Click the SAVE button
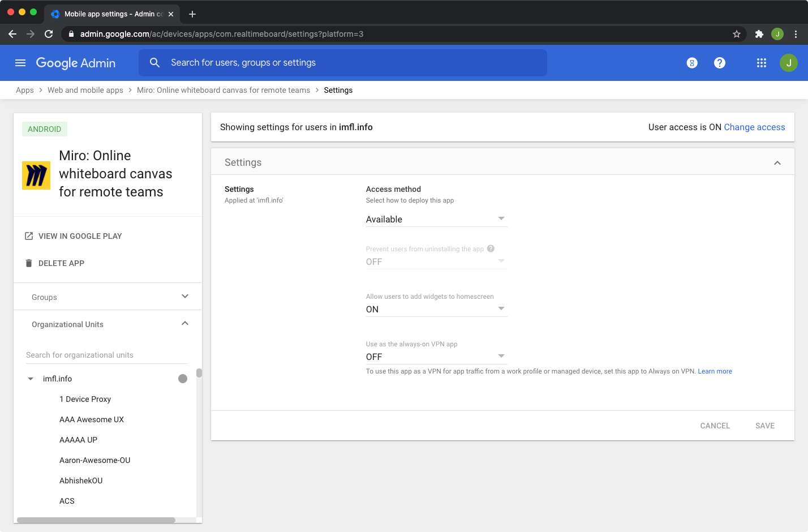 pos(765,426)
